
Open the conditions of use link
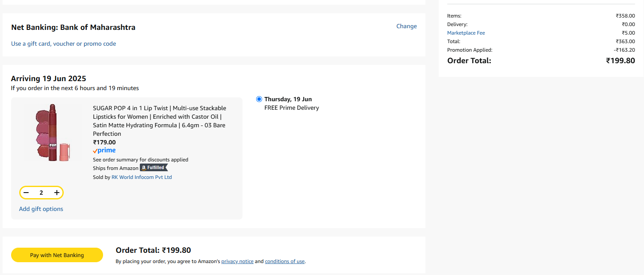click(x=285, y=261)
